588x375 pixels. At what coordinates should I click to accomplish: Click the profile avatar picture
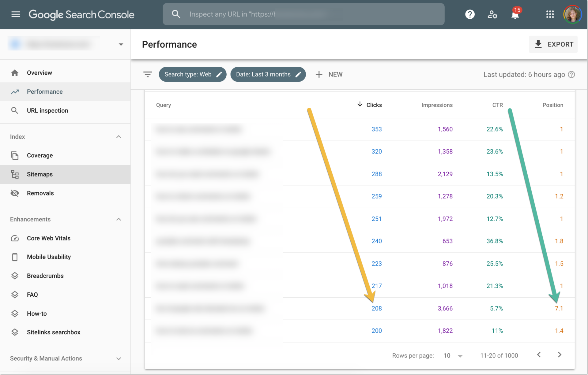572,14
